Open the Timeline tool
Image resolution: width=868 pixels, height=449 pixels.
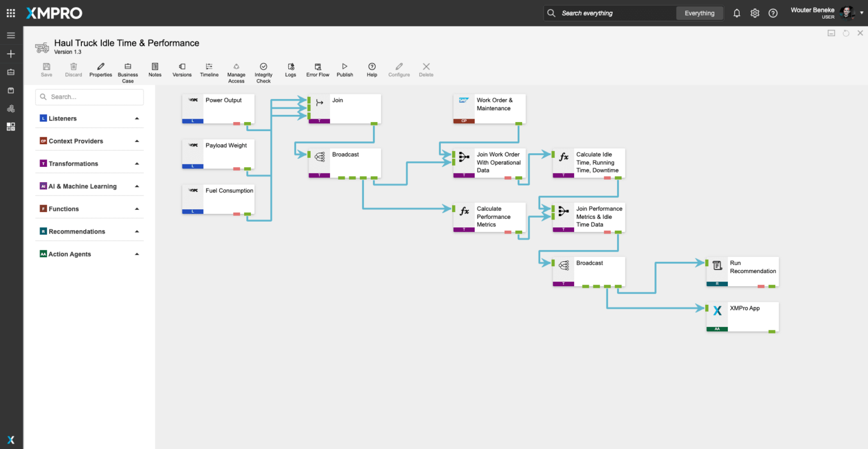click(x=209, y=67)
